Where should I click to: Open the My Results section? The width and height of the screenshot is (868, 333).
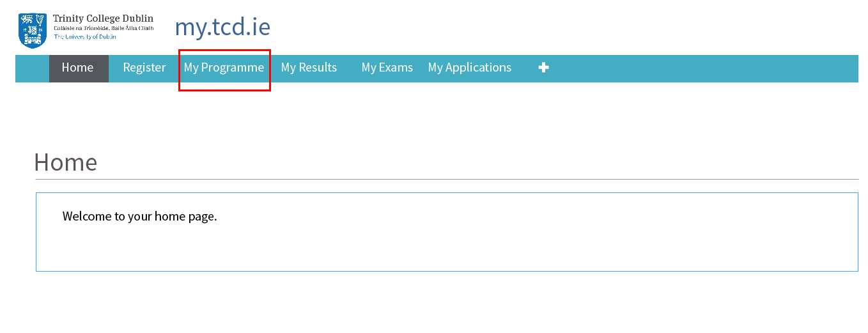click(x=309, y=68)
